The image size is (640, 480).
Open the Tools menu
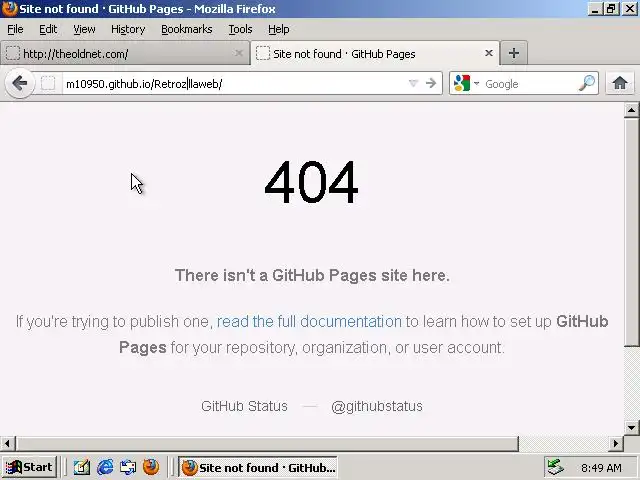240,29
